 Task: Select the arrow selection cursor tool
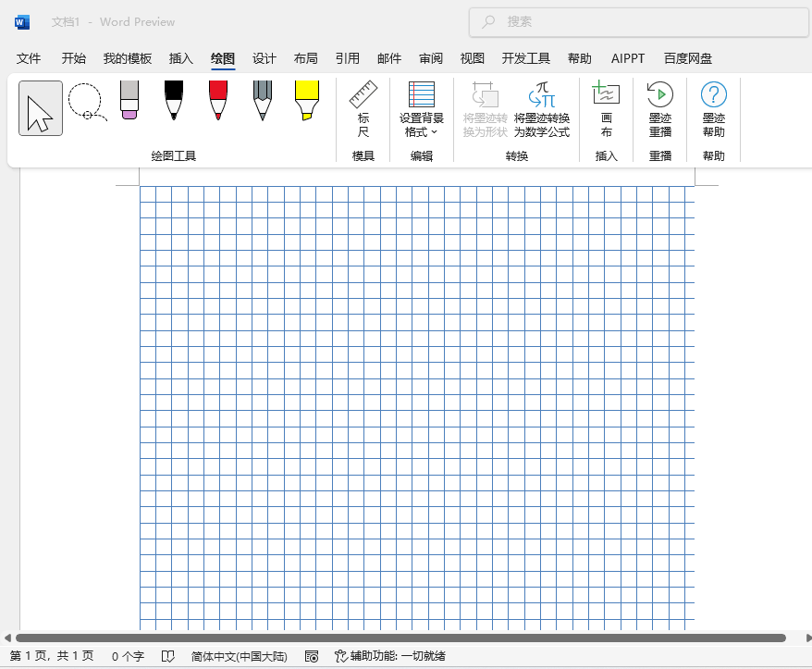click(x=41, y=108)
